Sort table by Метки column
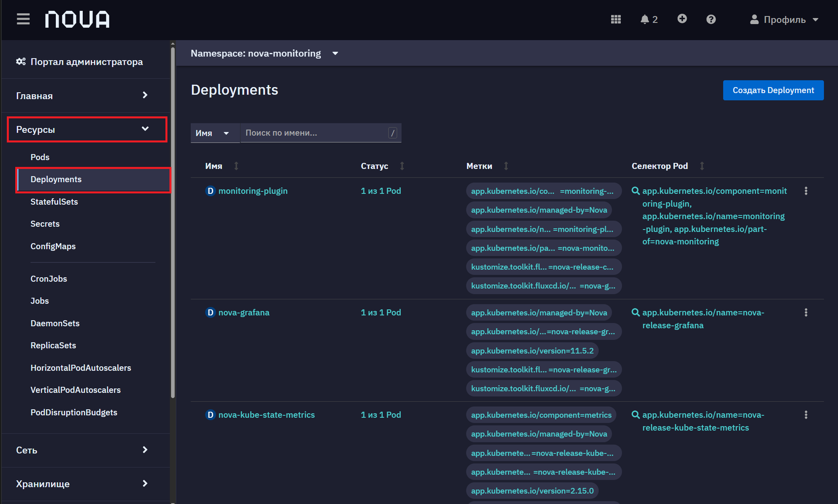 pyautogui.click(x=487, y=166)
